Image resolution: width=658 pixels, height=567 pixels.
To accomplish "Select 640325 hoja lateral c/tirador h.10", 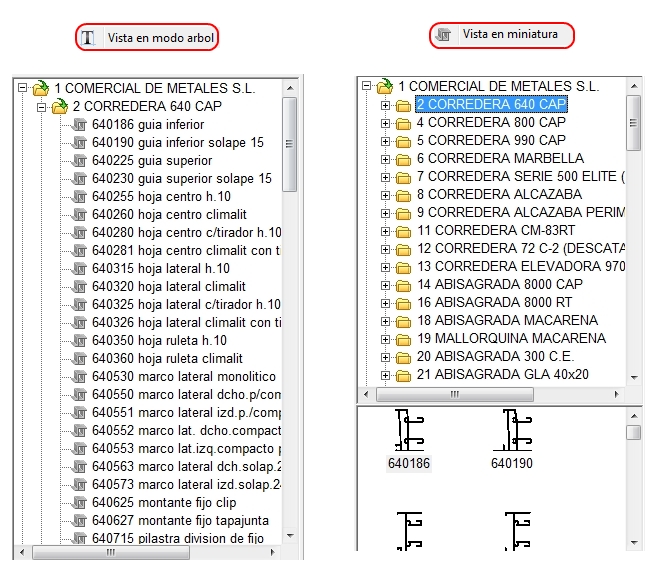I will [186, 305].
